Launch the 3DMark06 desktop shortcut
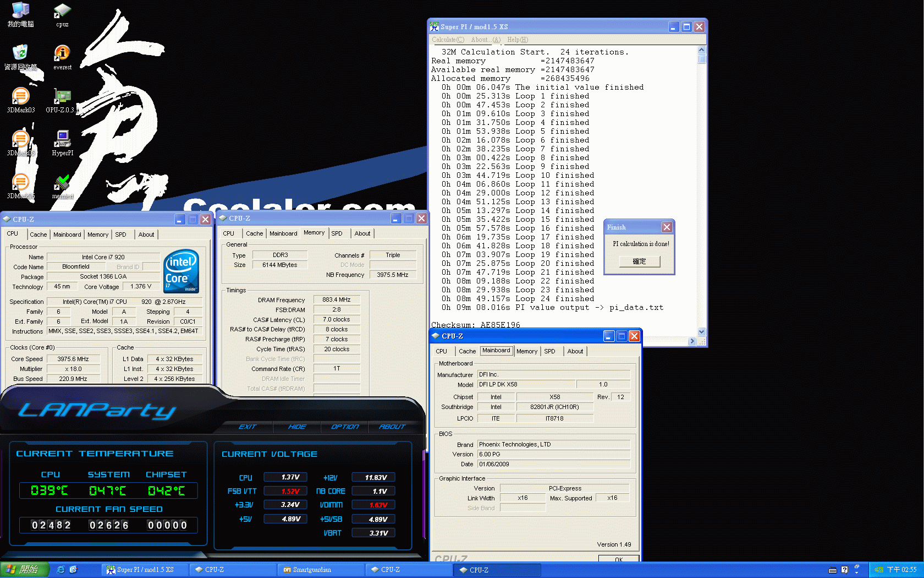Screen dimensions: 924x578 coord(20,187)
